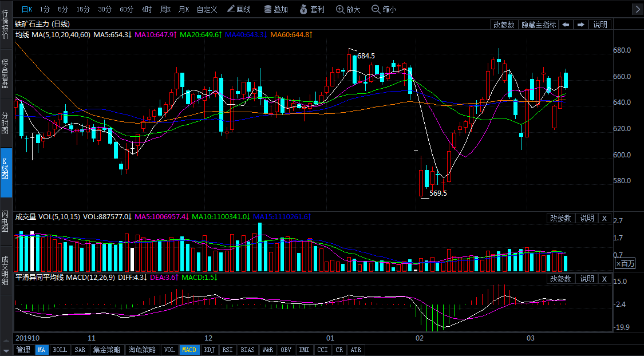The height and width of the screenshot is (356, 644).
Task: Click 改参数 for main chart
Action: (504, 25)
